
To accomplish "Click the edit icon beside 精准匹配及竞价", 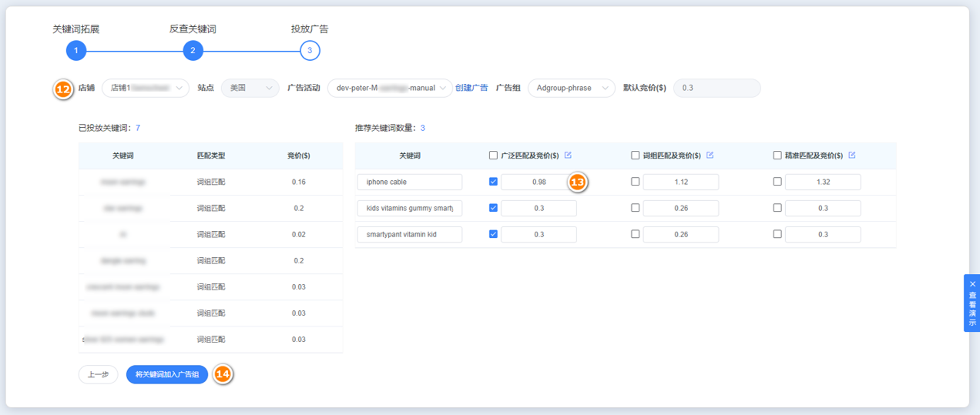I will click(851, 156).
